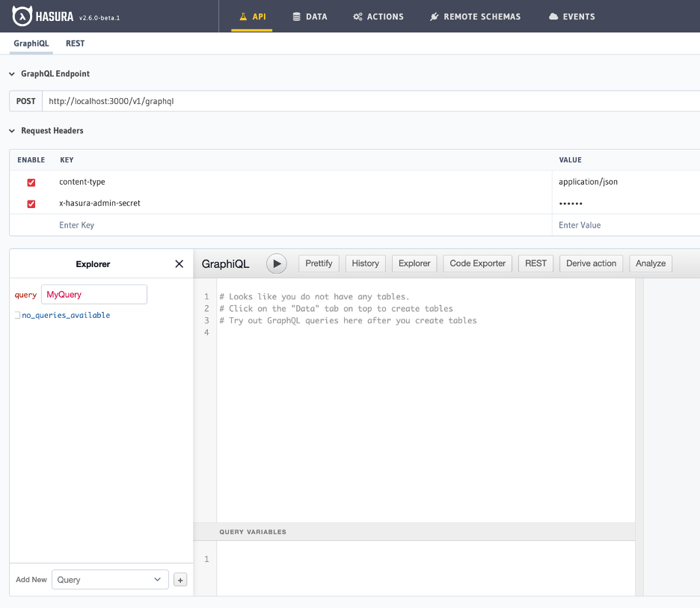Run query with the play button
Viewport: 700px width, 609px height.
277,263
